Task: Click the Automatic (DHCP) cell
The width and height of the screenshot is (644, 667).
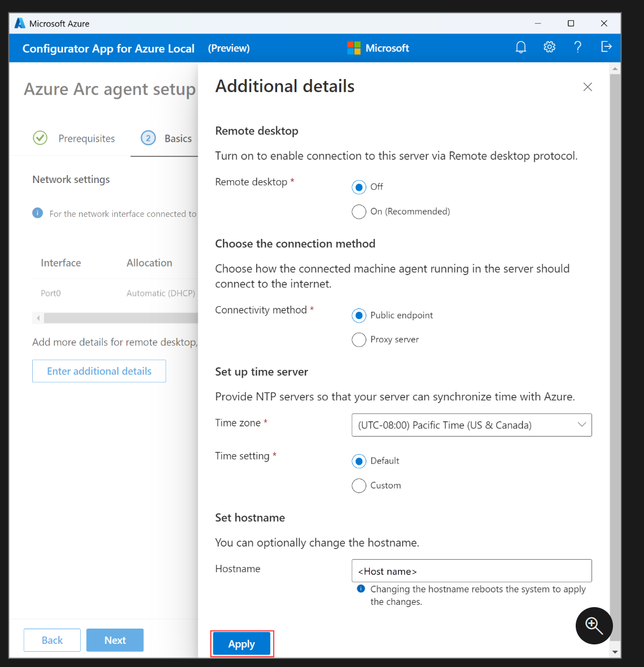Action: tap(161, 293)
